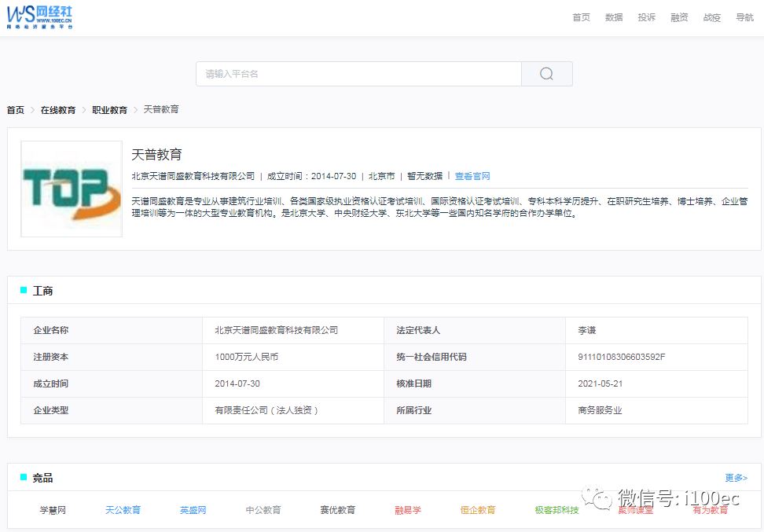The height and width of the screenshot is (532, 764).
Task: Click the 网经社 logo in header
Action: [40, 17]
